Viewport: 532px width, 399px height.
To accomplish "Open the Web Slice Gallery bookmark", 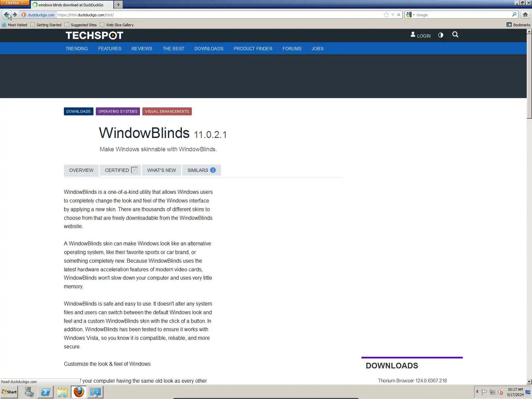I will coord(117,25).
